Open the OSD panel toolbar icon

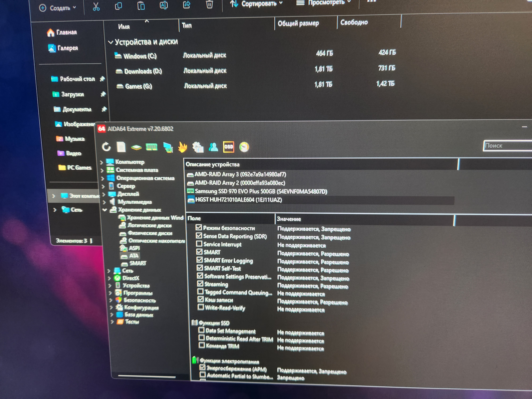point(228,147)
